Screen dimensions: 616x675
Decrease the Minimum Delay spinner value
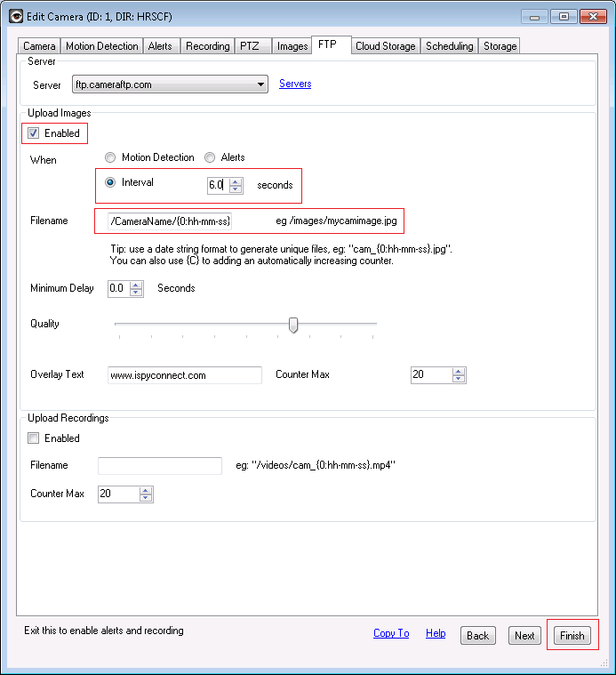point(136,293)
